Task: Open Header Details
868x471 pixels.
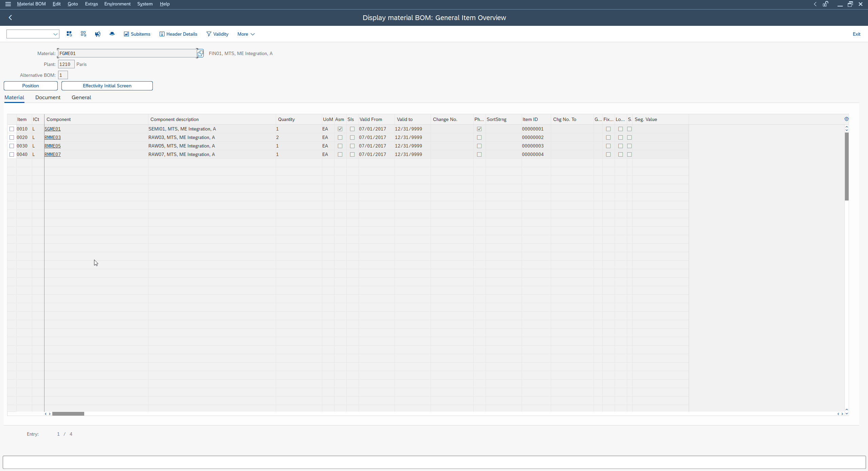Action: 179,34
